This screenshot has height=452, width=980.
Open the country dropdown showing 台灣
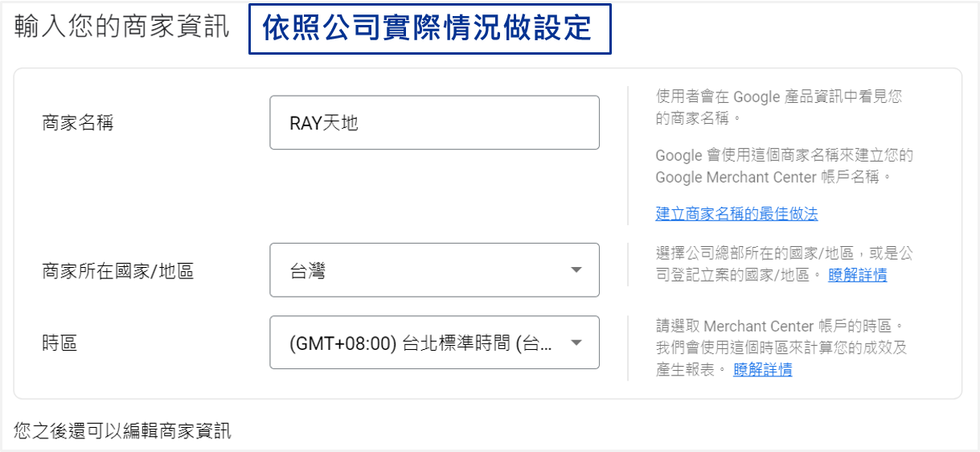point(434,270)
